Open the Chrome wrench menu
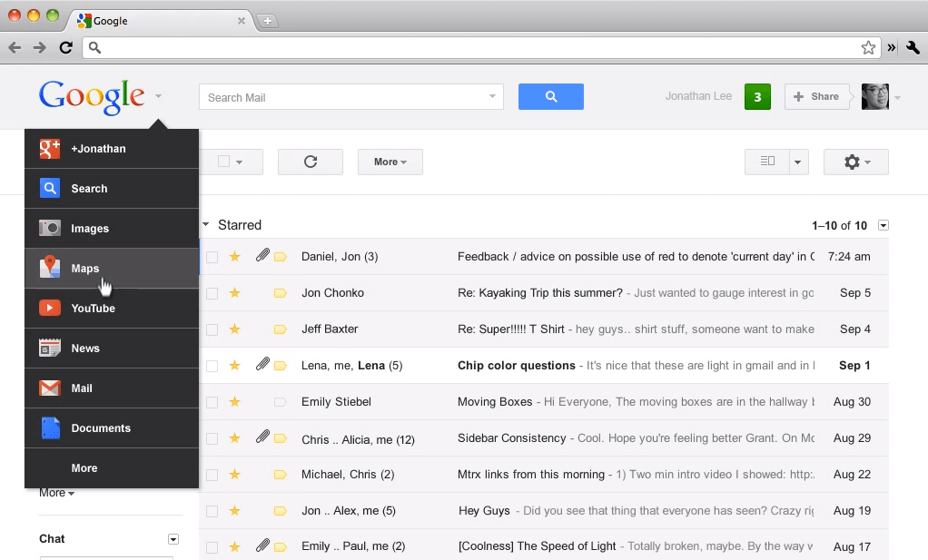The height and width of the screenshot is (560, 928). click(x=913, y=48)
